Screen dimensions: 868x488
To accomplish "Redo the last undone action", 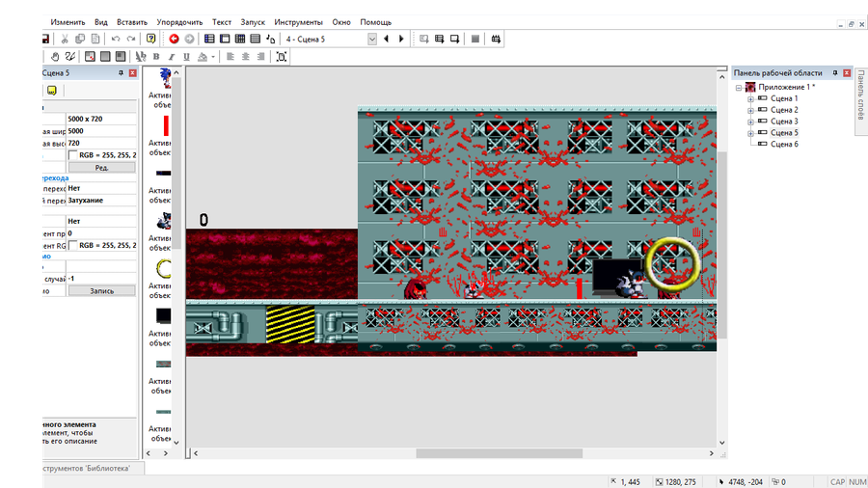I will (131, 39).
